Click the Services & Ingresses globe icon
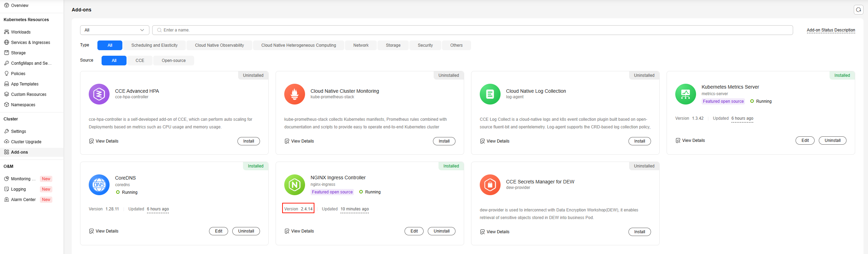 (x=6, y=42)
